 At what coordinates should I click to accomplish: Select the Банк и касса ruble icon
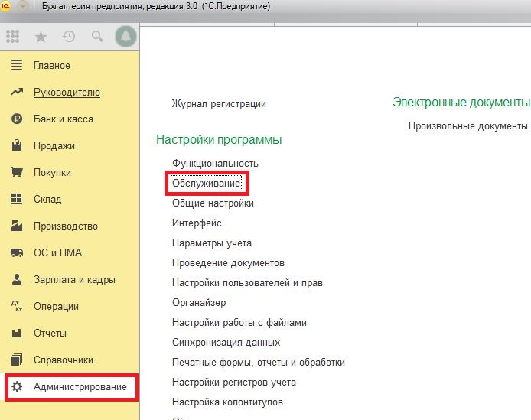click(17, 119)
